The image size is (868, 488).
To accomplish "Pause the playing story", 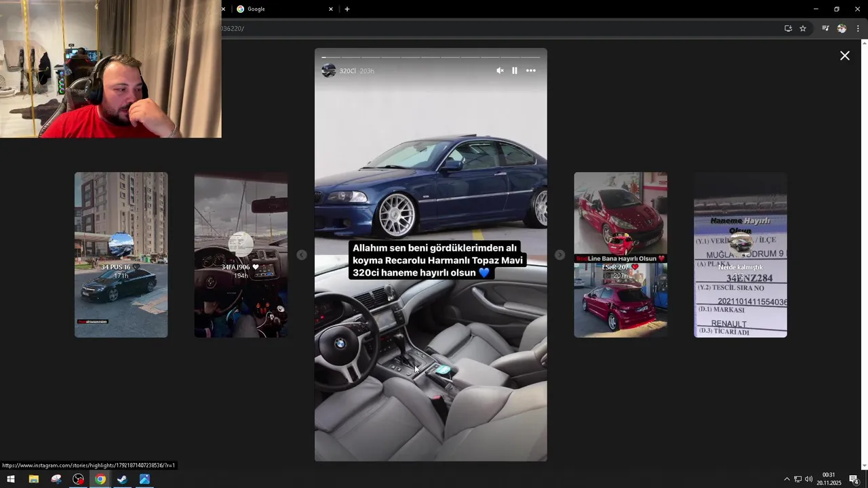I will [515, 70].
